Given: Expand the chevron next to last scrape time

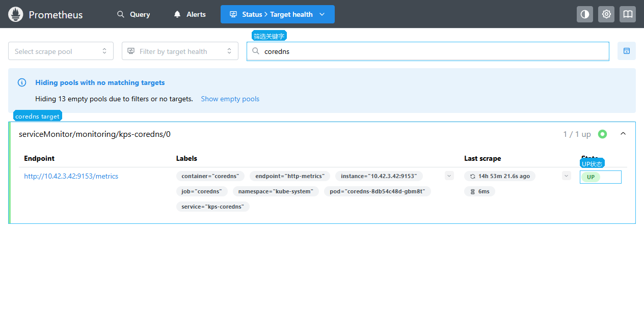Looking at the screenshot, I should (567, 176).
